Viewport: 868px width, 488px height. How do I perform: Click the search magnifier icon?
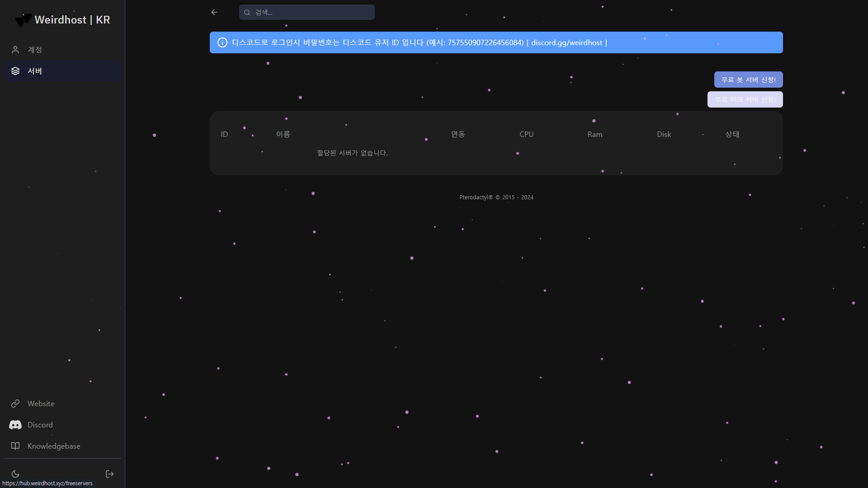coord(247,13)
